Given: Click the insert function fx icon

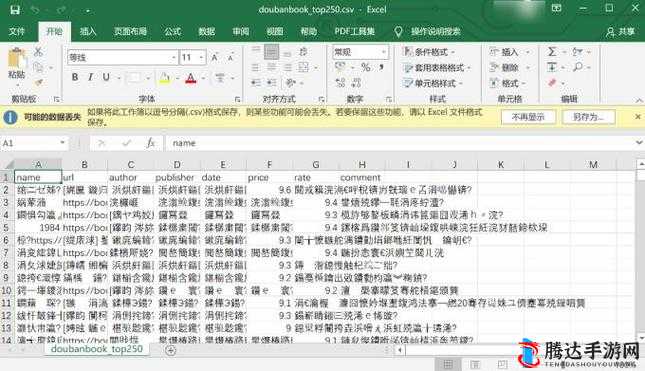Looking at the screenshot, I should [151, 143].
